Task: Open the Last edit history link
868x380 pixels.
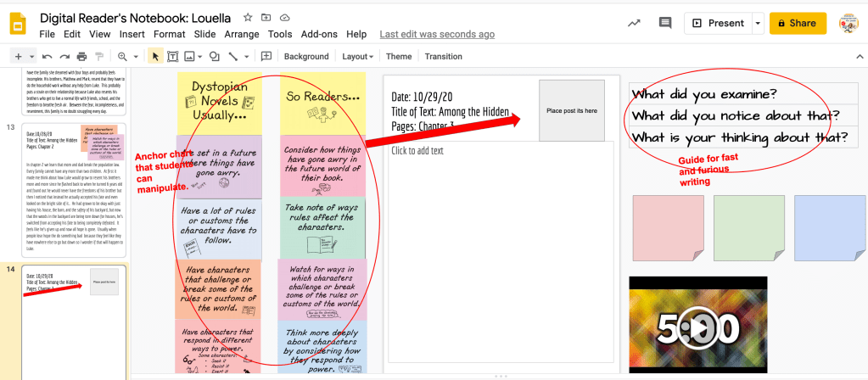Action: point(437,34)
